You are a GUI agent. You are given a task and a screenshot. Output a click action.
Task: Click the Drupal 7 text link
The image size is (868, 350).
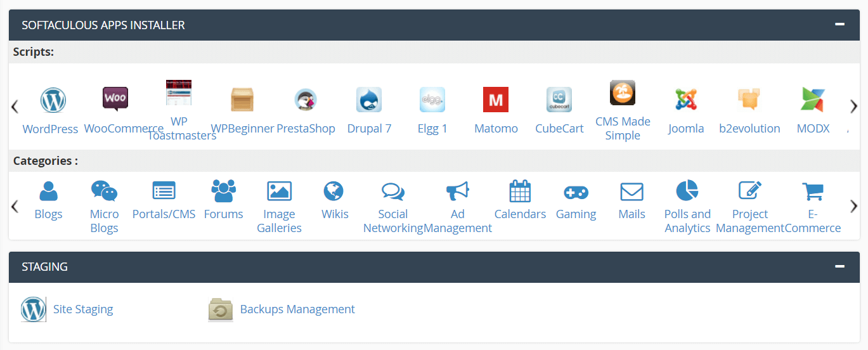coord(369,129)
